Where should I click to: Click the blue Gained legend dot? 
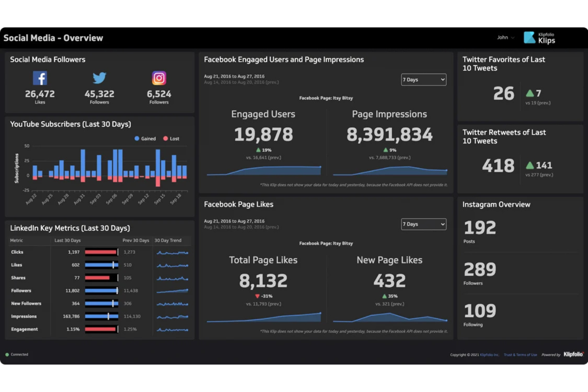pos(137,139)
